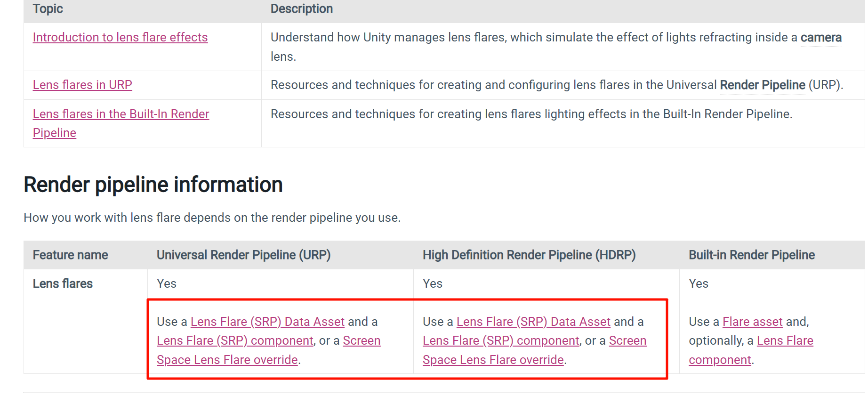Click description 'Resources and techniques for creating and configuring'

click(557, 85)
